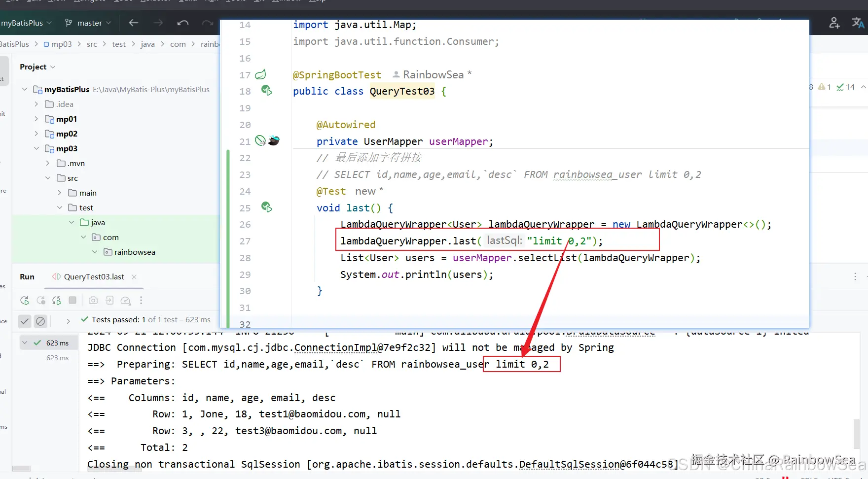868x479 pixels.
Task: Click the lastSql parameter hint on line 27
Action: point(504,240)
